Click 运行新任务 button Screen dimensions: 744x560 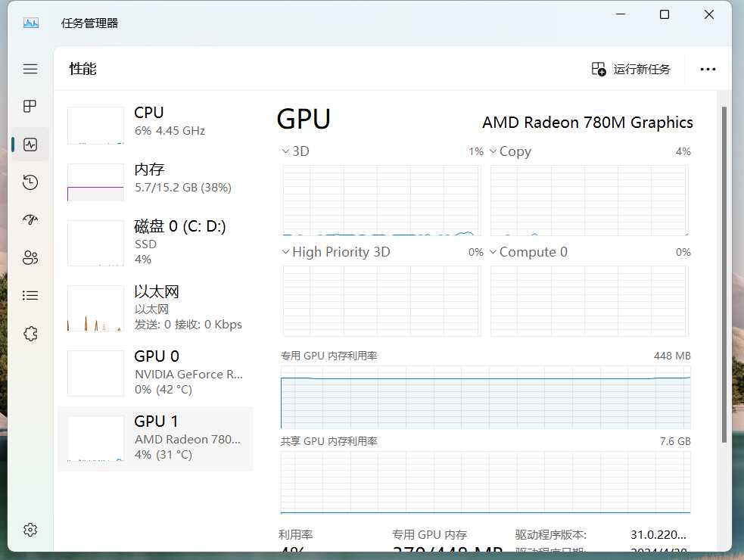pos(630,70)
